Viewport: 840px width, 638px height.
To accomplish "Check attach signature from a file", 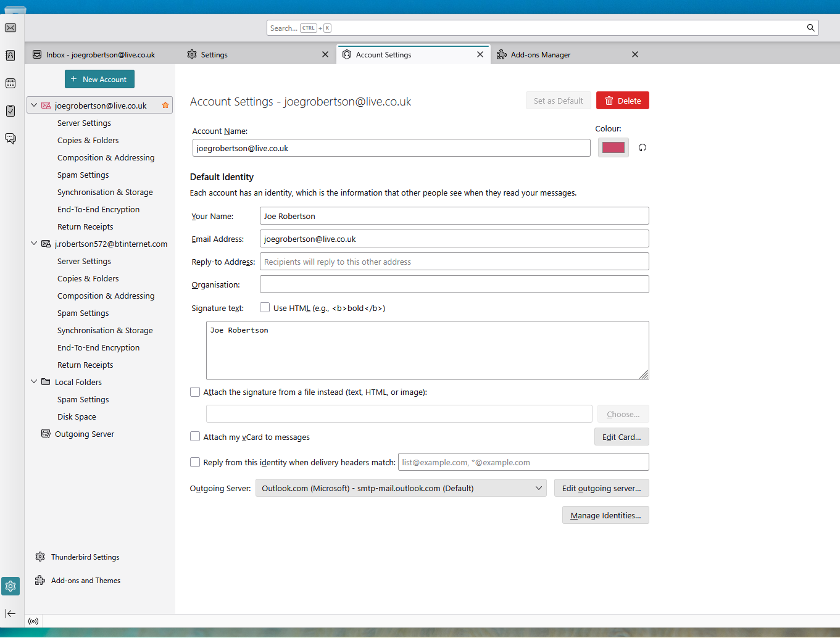I will [195, 392].
